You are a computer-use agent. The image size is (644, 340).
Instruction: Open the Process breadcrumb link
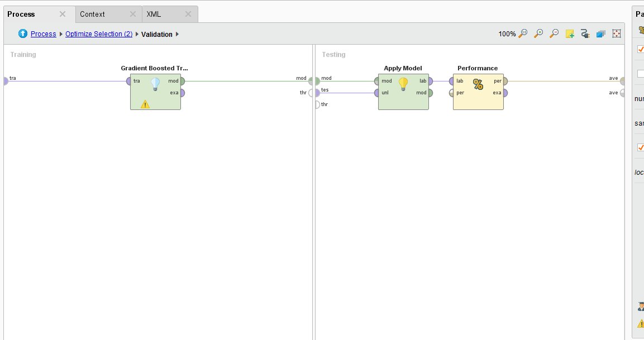(x=43, y=34)
